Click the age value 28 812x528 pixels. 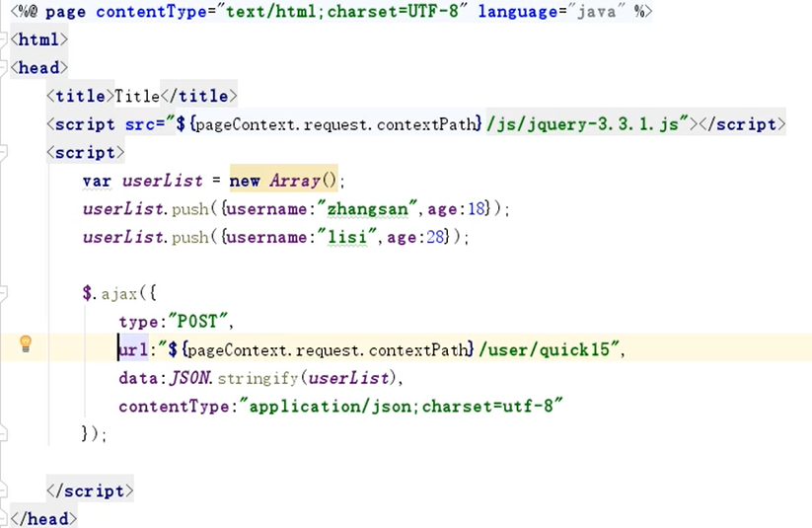click(435, 237)
